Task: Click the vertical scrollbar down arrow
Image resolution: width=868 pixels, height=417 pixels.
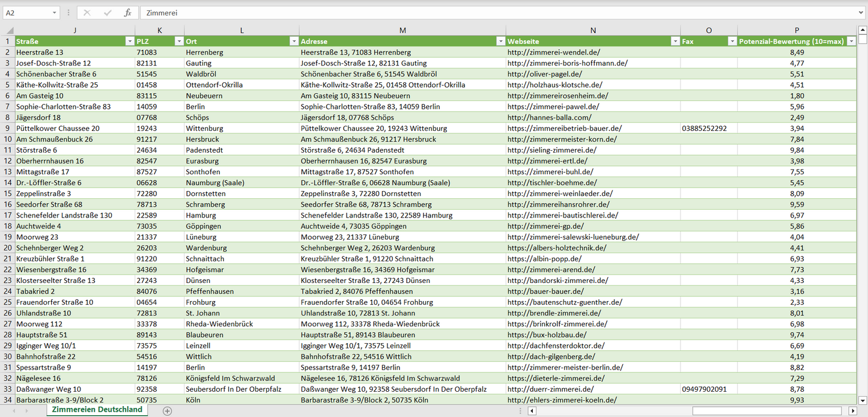Action: pyautogui.click(x=863, y=400)
